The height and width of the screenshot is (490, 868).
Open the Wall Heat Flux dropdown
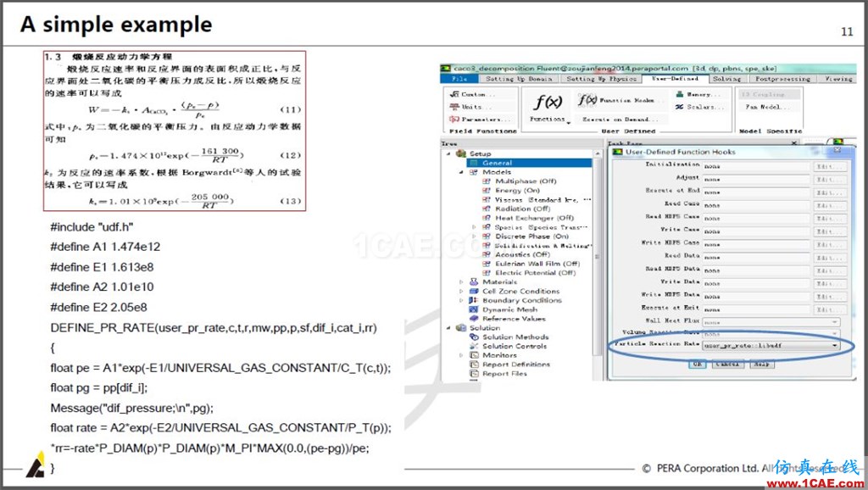point(771,322)
